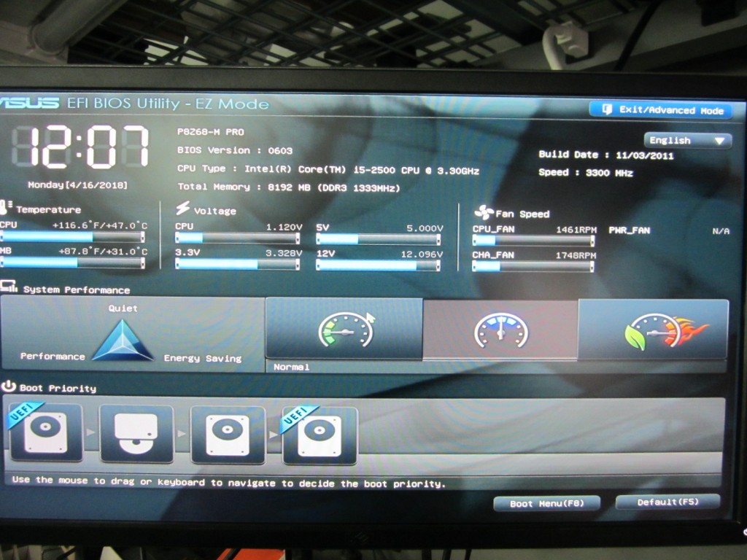Open the Boot Menu (F8)
The width and height of the screenshot is (747, 560).
[x=546, y=503]
